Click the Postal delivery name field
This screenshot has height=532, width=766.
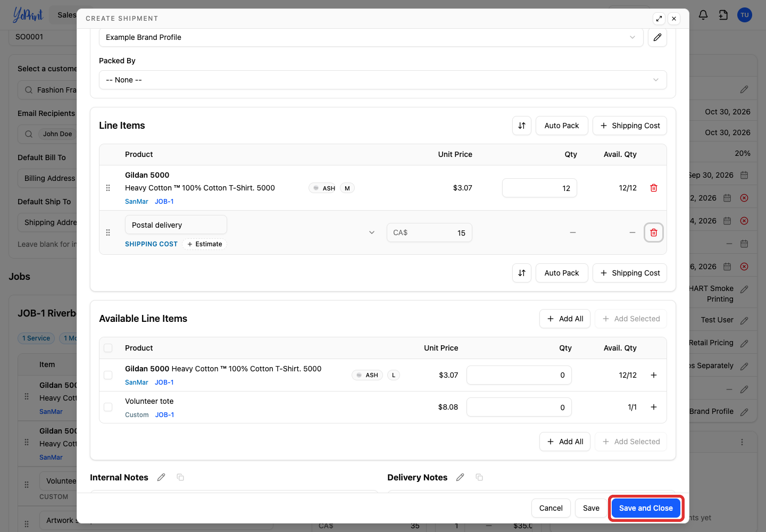176,225
